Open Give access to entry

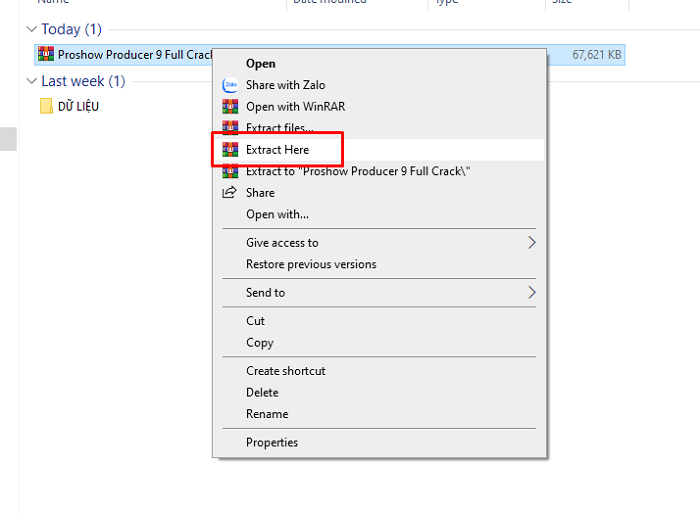tap(379, 242)
